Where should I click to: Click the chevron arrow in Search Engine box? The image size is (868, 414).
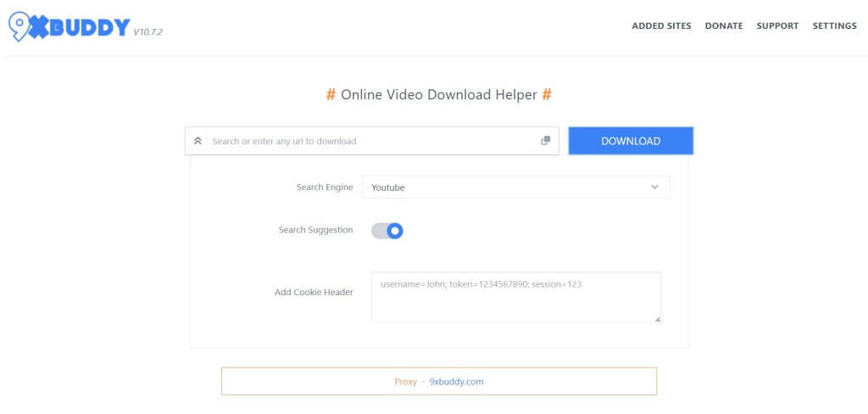(x=654, y=187)
